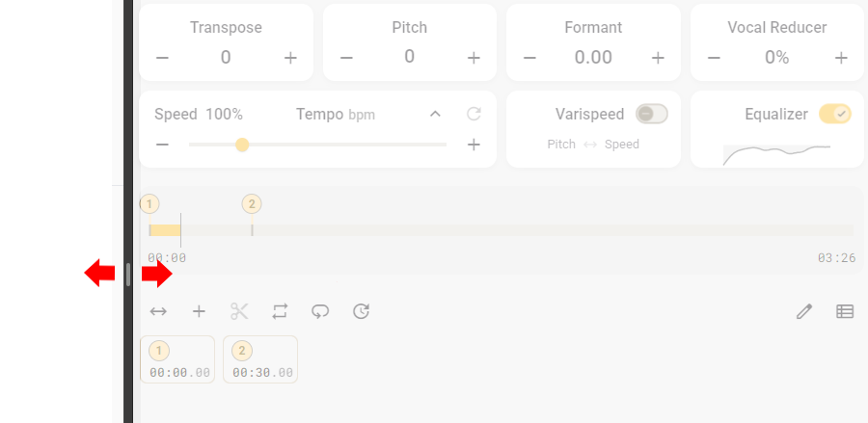868x423 pixels.
Task: Click the Speed slider handle
Action: [242, 145]
